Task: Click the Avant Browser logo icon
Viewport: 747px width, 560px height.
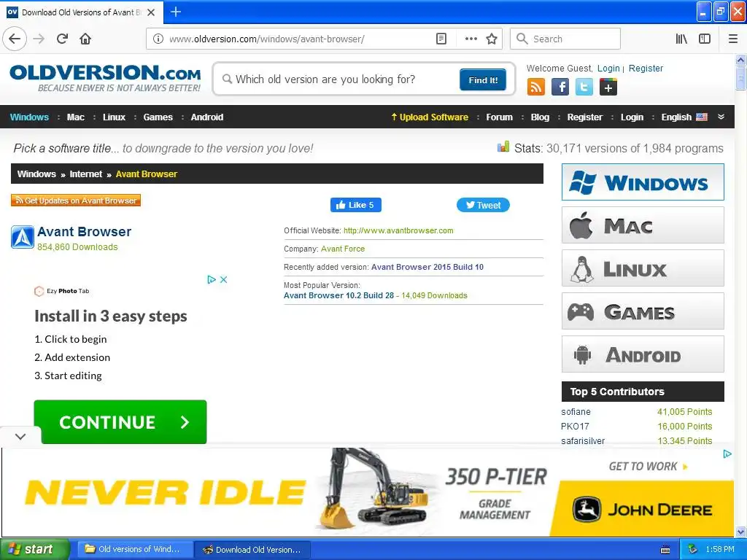Action: [x=23, y=237]
